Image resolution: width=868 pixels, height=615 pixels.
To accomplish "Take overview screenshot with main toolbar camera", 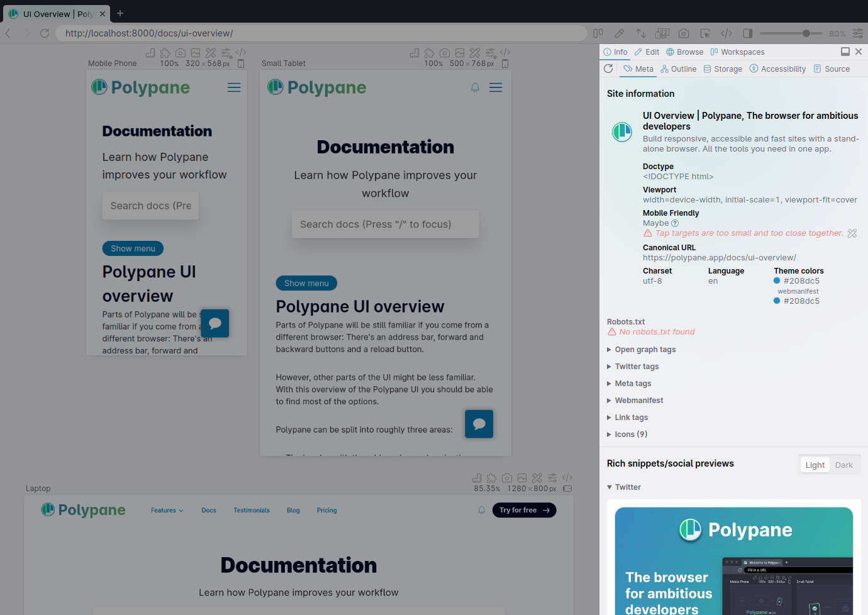I will click(x=684, y=33).
